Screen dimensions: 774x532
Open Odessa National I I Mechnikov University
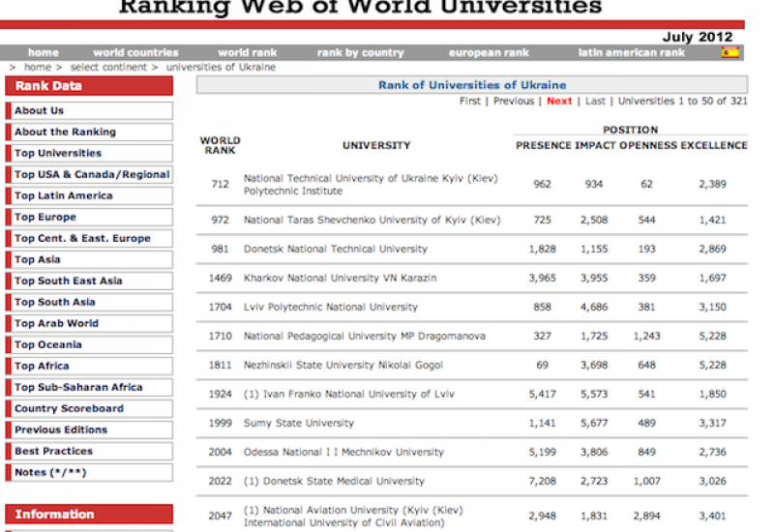tap(343, 452)
